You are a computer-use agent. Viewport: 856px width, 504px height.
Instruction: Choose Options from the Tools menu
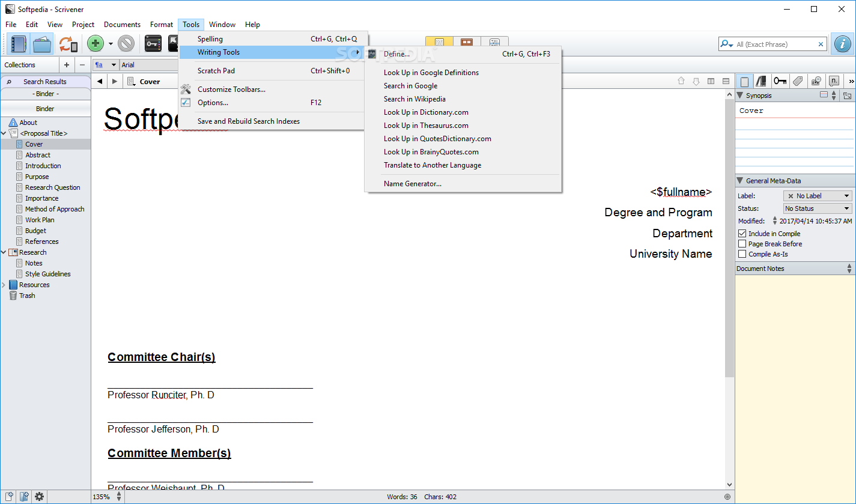tap(272, 103)
